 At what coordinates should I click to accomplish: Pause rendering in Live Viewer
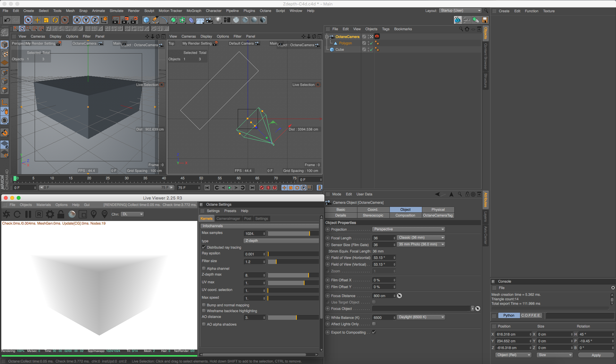[28, 214]
